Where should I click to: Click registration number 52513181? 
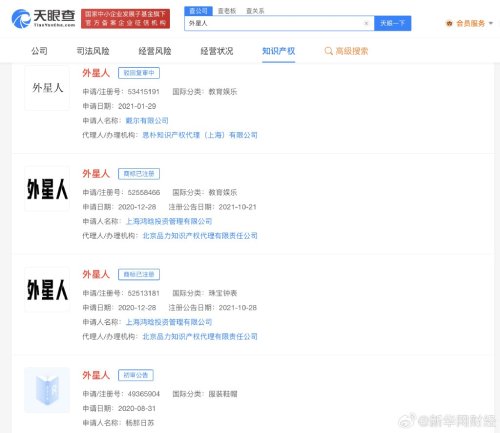click(x=144, y=293)
